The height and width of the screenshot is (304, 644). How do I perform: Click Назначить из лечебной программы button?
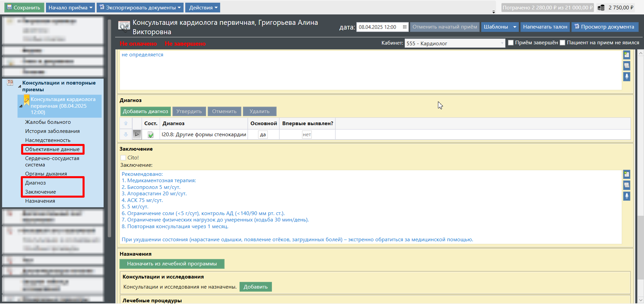[172, 264]
